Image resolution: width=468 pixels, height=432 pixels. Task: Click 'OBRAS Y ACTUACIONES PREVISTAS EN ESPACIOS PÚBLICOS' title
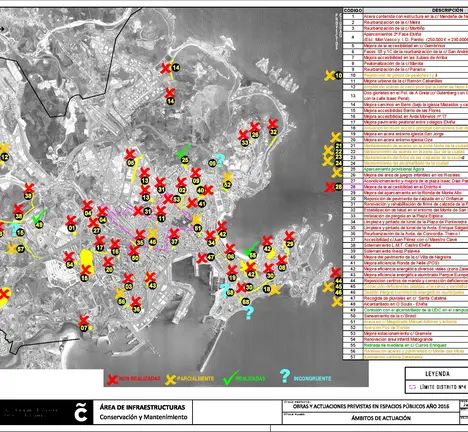click(371, 407)
